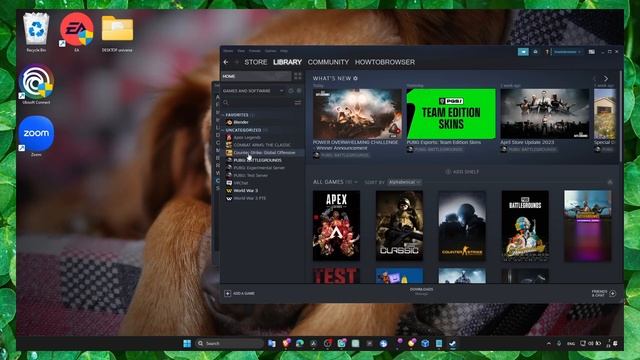Screen dimensions: 640x360
Task: Open Power Overwhelming Challenge news thumbnail
Action: pyautogui.click(x=357, y=113)
